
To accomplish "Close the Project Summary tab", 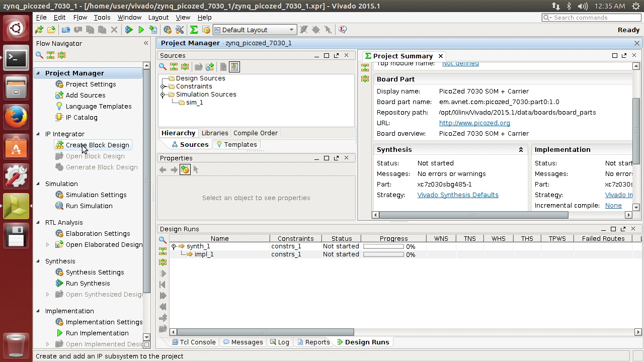I will (x=441, y=56).
